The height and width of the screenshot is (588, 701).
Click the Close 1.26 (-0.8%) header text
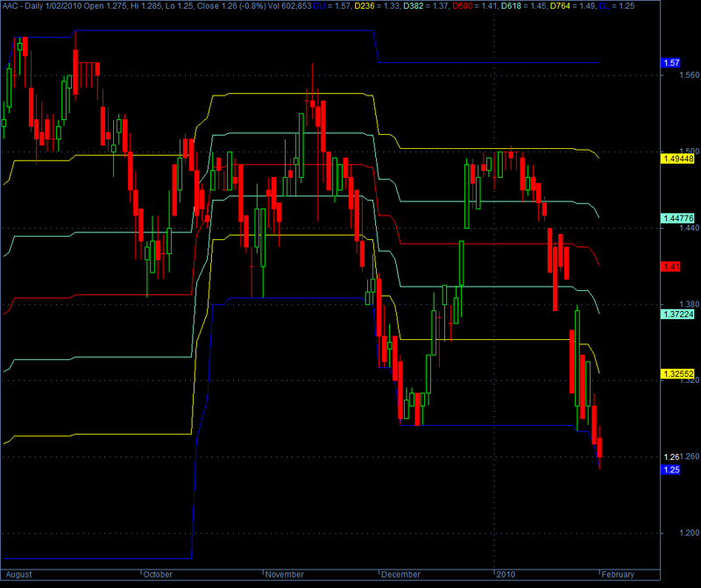point(231,6)
